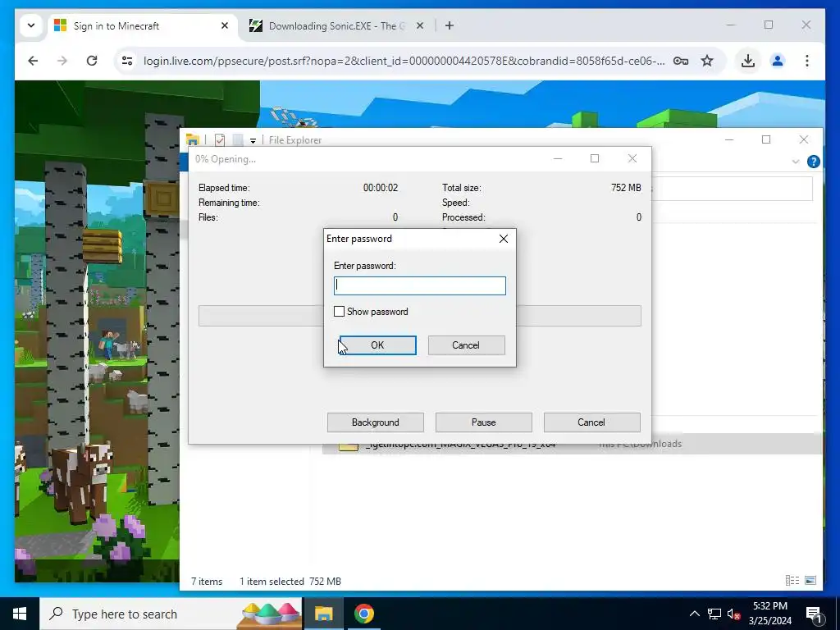This screenshot has width=840, height=630.
Task: Click the login.live.com address bar
Action: (x=404, y=61)
